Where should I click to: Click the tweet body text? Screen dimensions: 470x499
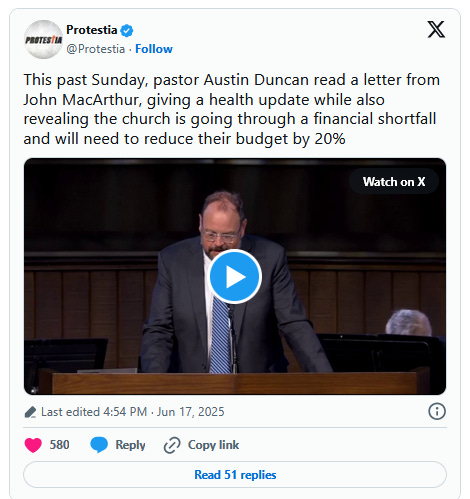(x=232, y=109)
